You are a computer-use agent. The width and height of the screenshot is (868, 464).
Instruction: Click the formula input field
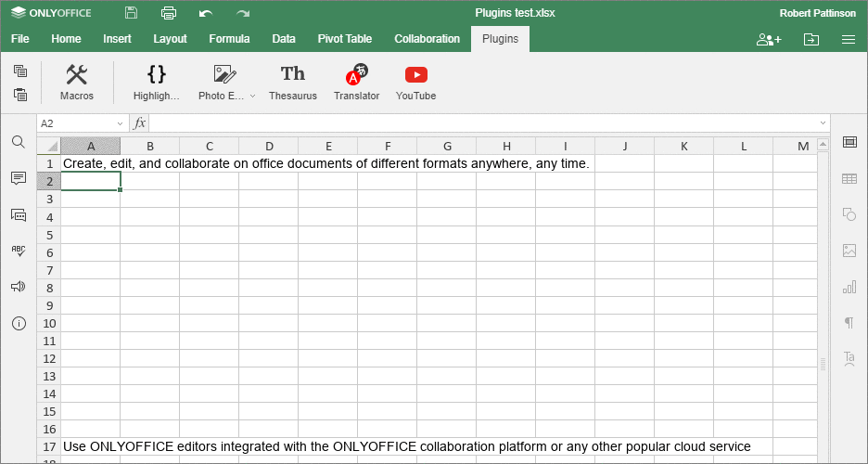point(483,122)
